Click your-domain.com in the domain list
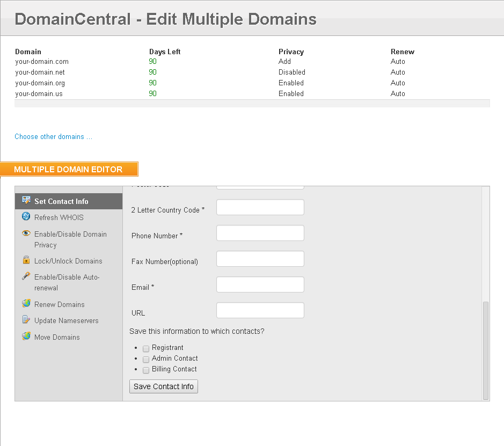The height and width of the screenshot is (446, 504). (42, 61)
